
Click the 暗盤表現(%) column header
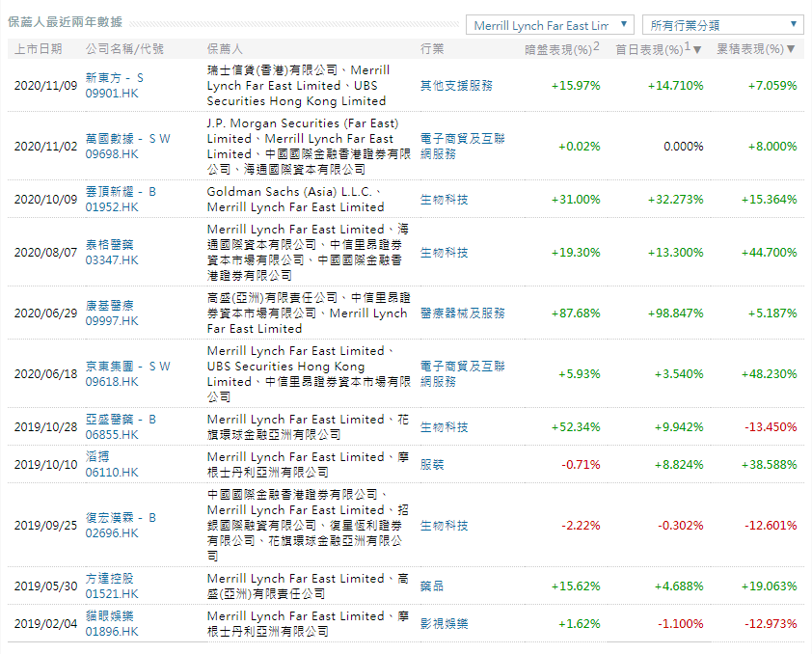pyautogui.click(x=561, y=48)
